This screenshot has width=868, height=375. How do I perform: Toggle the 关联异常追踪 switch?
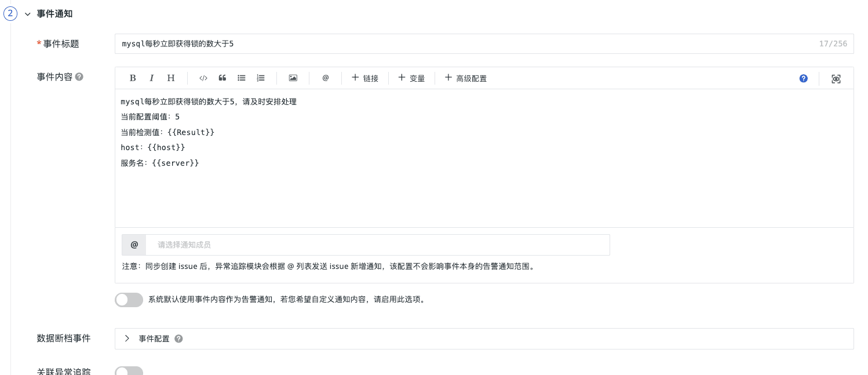(x=129, y=371)
